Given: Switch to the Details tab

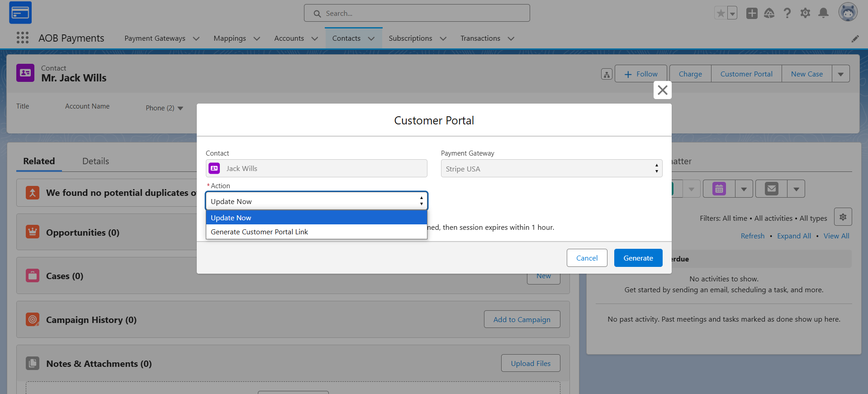Looking at the screenshot, I should point(95,161).
